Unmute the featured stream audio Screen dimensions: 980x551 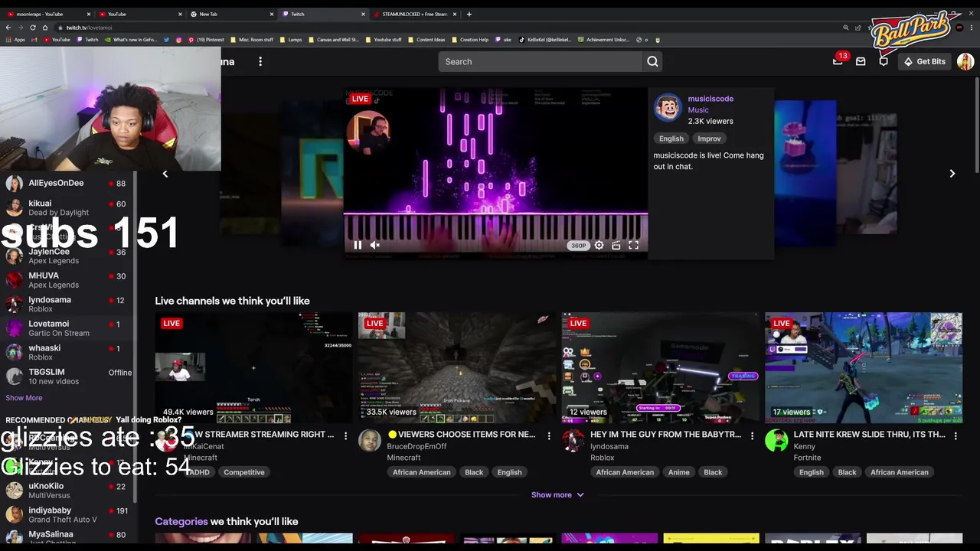[x=375, y=245]
